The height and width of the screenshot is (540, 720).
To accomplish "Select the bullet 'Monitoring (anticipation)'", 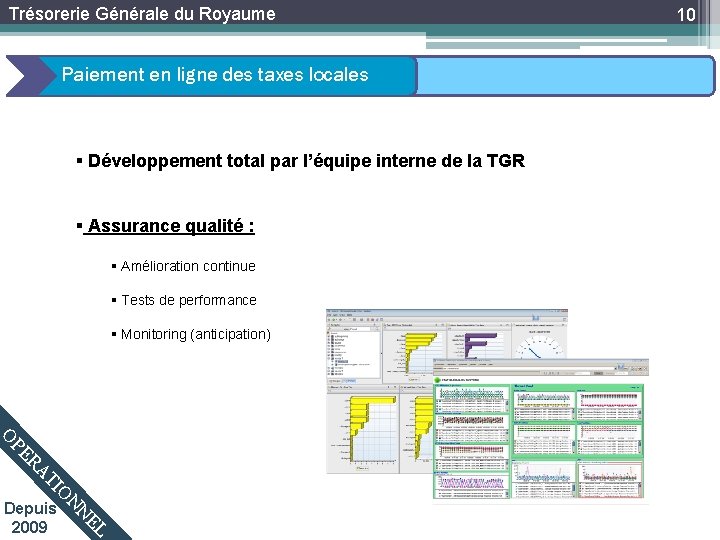I will [196, 334].
